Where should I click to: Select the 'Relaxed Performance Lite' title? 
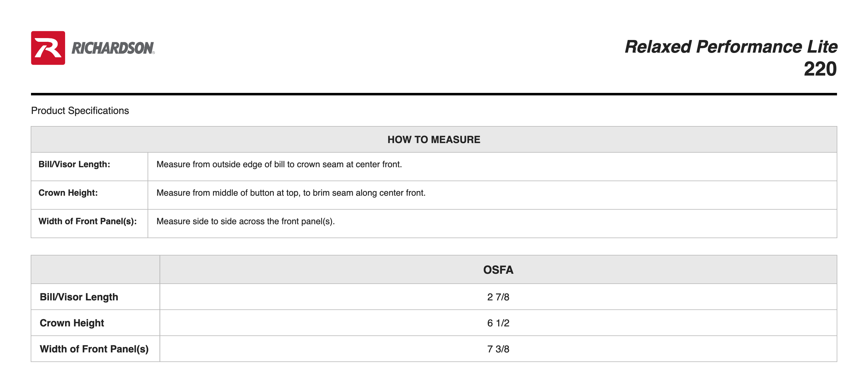pos(731,46)
